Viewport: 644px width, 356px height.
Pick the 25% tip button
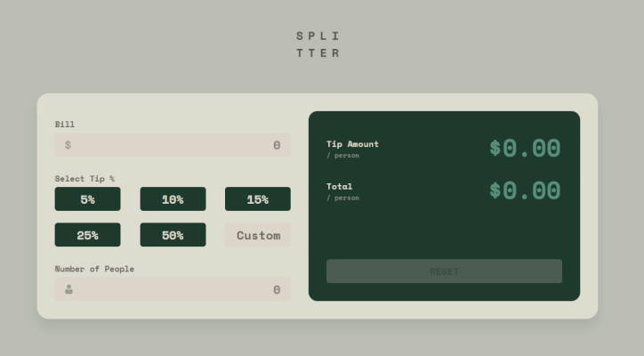coord(87,235)
